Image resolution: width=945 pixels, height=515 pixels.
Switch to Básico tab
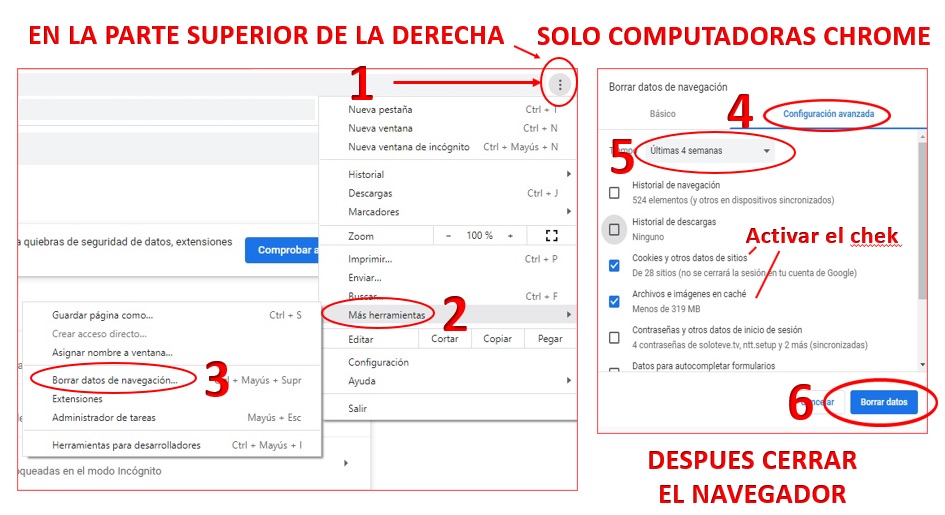click(662, 114)
